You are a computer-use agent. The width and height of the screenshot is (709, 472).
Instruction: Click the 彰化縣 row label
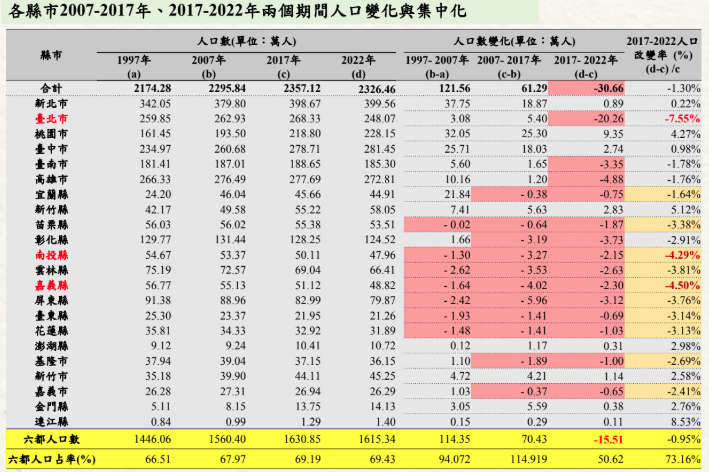coord(51,240)
